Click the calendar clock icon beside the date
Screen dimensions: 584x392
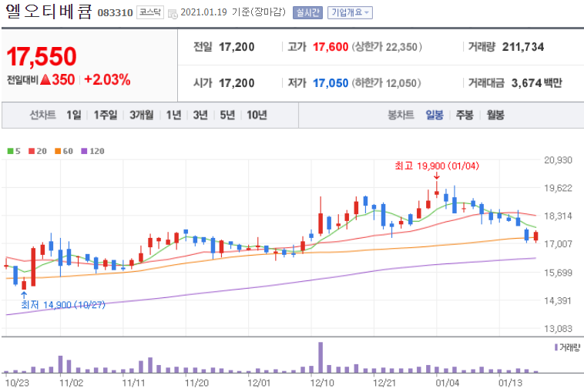coord(173,14)
